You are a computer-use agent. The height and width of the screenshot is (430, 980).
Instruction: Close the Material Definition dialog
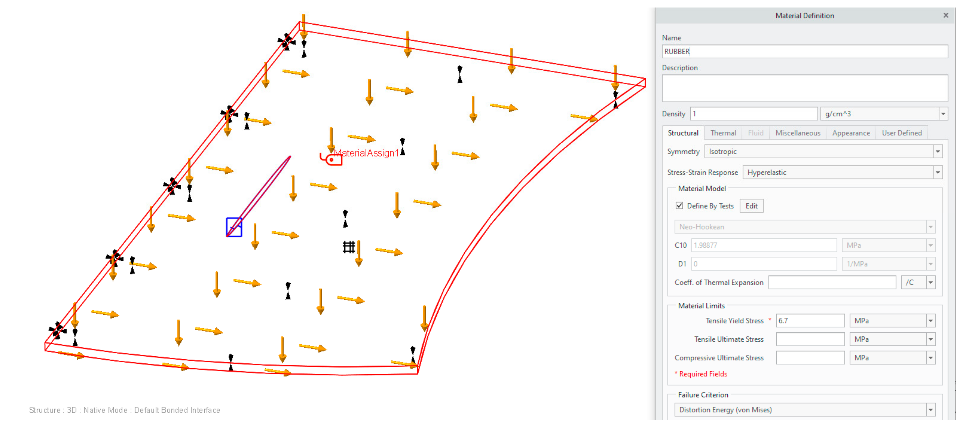tap(946, 15)
